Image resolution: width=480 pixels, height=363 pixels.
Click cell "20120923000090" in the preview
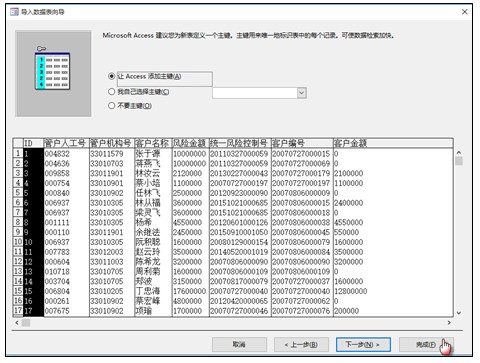[239, 193]
